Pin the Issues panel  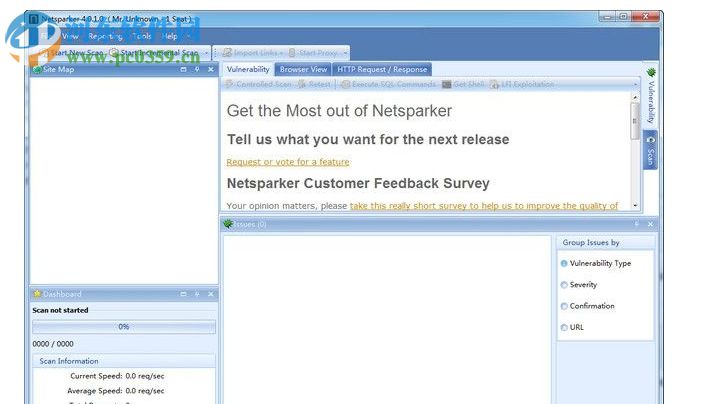click(x=636, y=224)
